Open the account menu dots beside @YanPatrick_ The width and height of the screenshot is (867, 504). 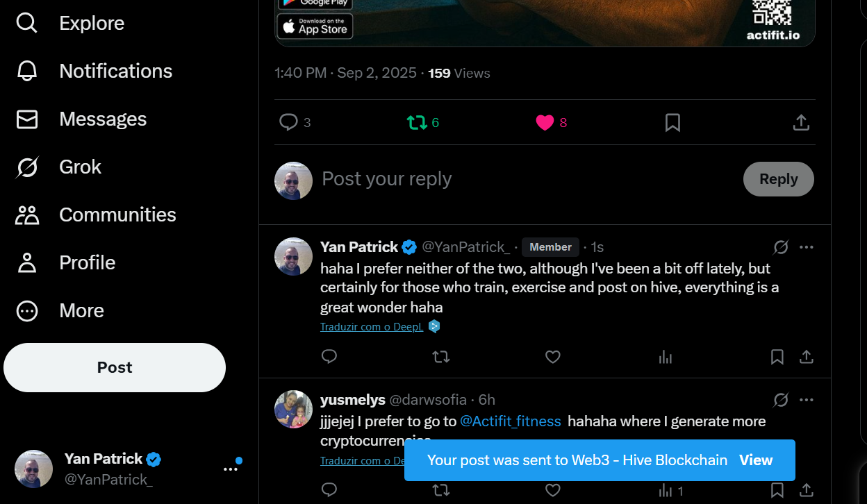pos(231,469)
